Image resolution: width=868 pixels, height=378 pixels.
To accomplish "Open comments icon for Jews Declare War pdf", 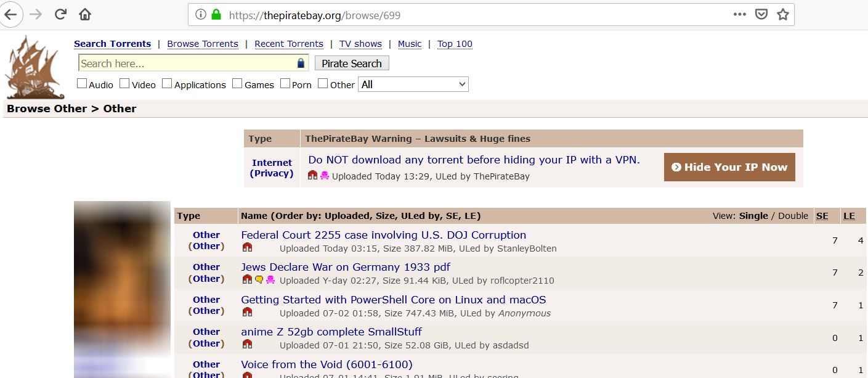I will coord(259,280).
